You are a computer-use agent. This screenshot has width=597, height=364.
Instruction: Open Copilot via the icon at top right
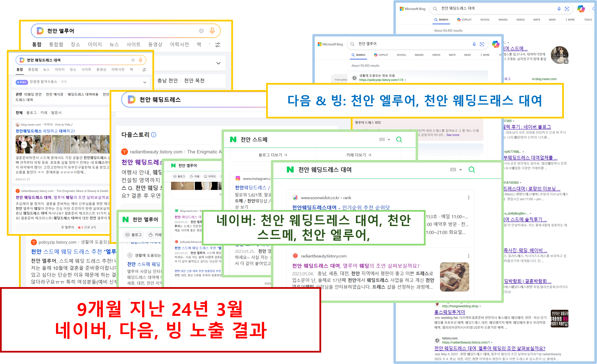[x=582, y=9]
